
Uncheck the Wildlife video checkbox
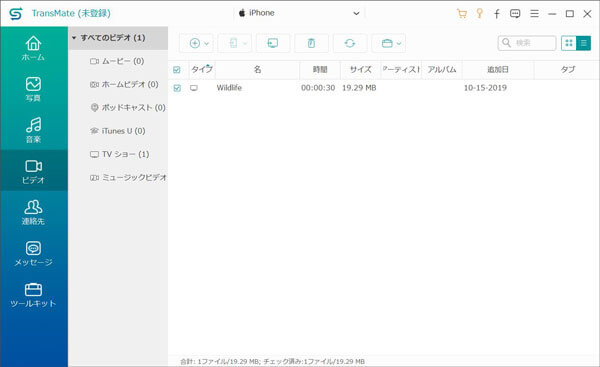click(x=177, y=88)
